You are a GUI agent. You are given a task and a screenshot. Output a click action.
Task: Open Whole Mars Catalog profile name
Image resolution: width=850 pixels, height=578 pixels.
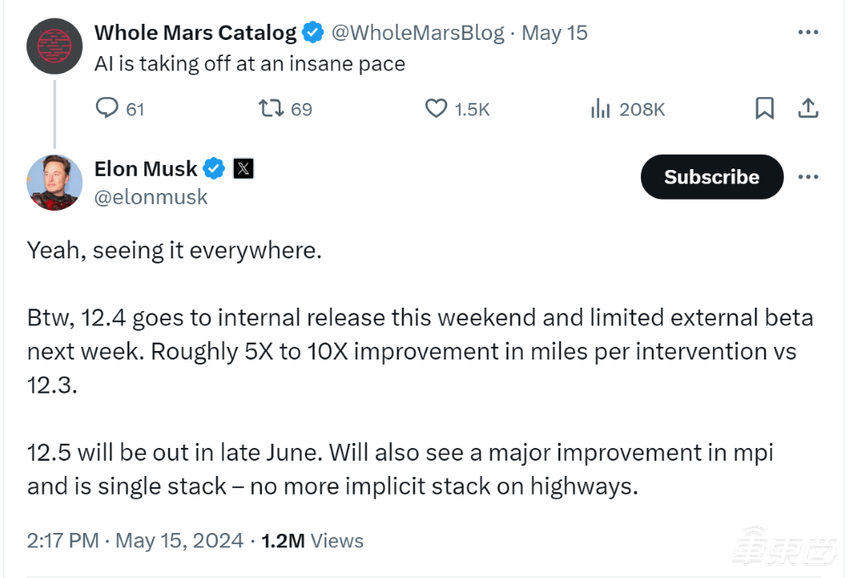pos(195,33)
